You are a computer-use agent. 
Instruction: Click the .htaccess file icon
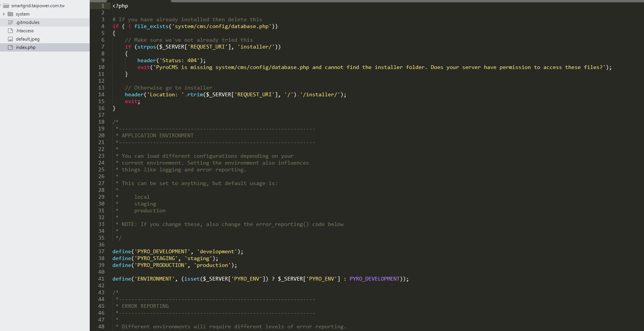[x=11, y=31]
